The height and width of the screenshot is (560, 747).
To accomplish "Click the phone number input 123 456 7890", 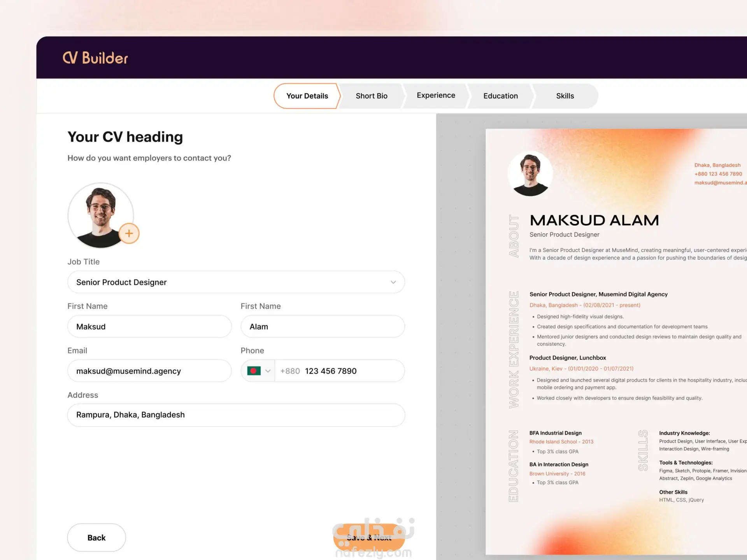I will pos(340,371).
